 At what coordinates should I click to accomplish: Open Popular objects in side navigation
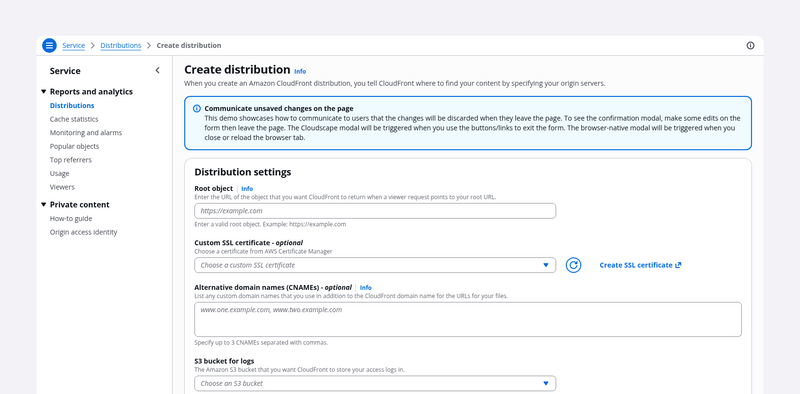point(74,146)
